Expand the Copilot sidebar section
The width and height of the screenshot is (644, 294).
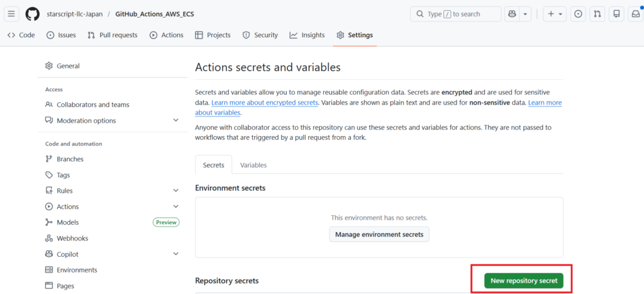[175, 254]
